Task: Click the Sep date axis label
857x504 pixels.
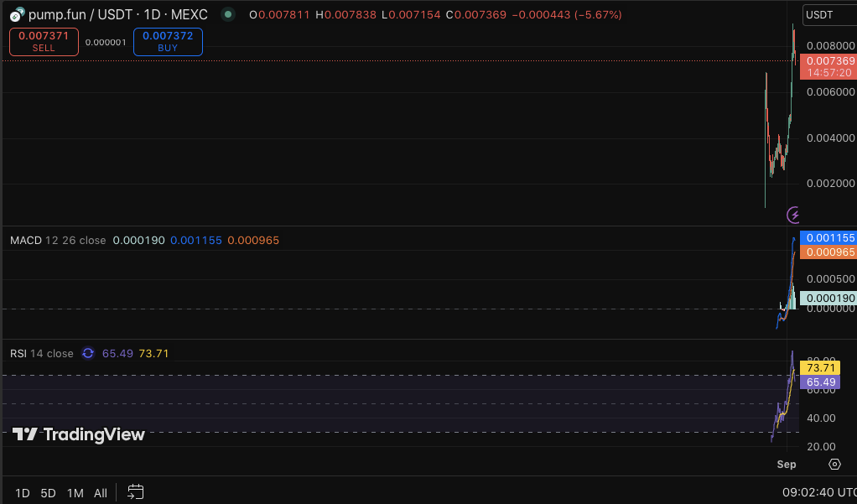Action: (787, 464)
